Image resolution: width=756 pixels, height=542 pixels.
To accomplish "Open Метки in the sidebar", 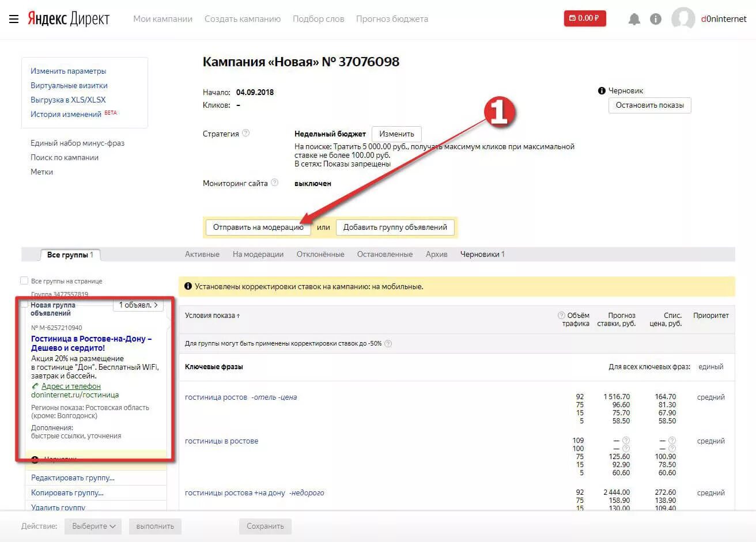I will click(41, 172).
